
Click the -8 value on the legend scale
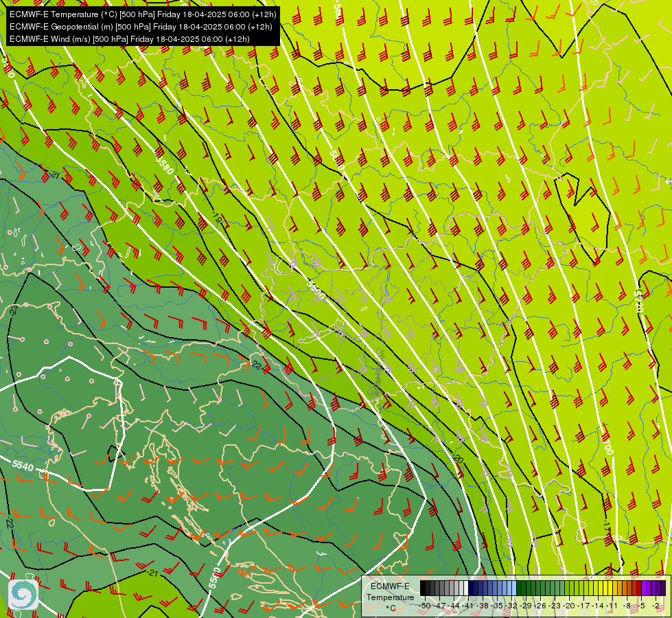(x=627, y=606)
